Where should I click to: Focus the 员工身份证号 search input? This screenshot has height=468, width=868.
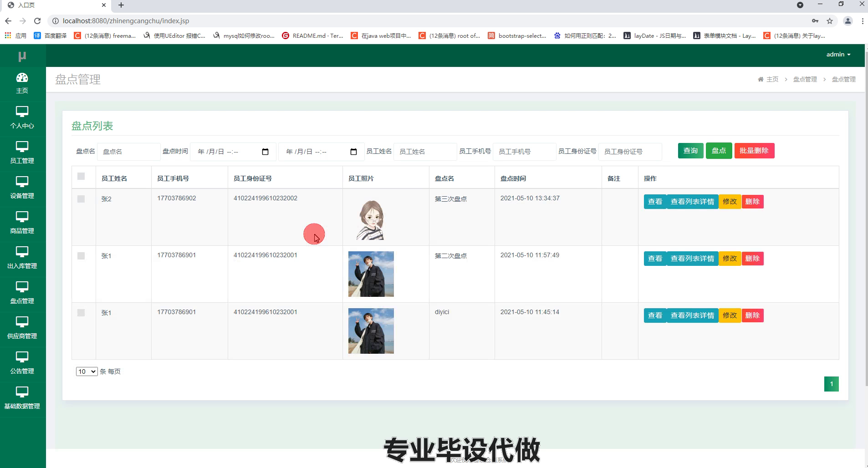click(630, 152)
